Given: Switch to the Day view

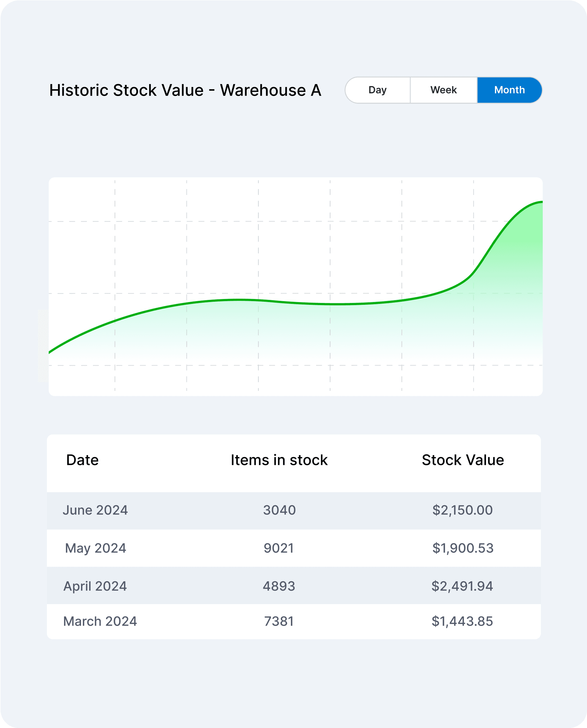Looking at the screenshot, I should tap(377, 90).
